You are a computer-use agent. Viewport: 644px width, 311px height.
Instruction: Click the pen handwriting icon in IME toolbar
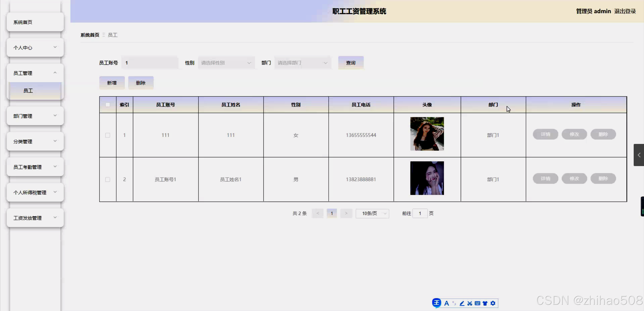tap(462, 303)
